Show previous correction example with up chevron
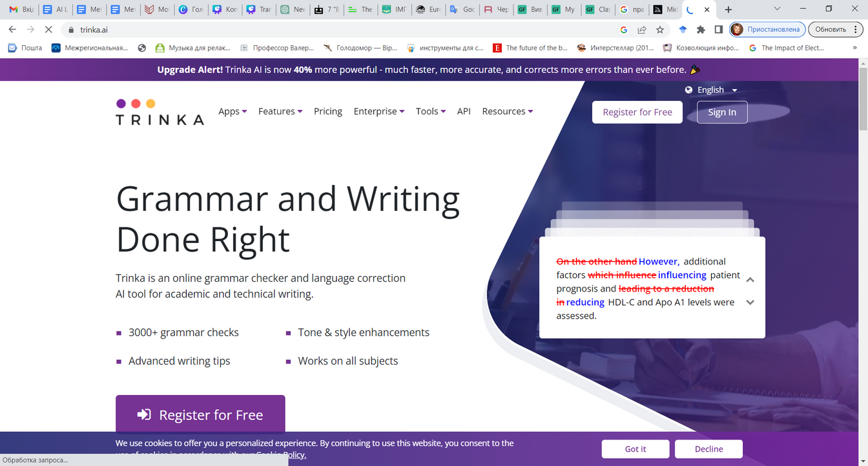 [750, 280]
